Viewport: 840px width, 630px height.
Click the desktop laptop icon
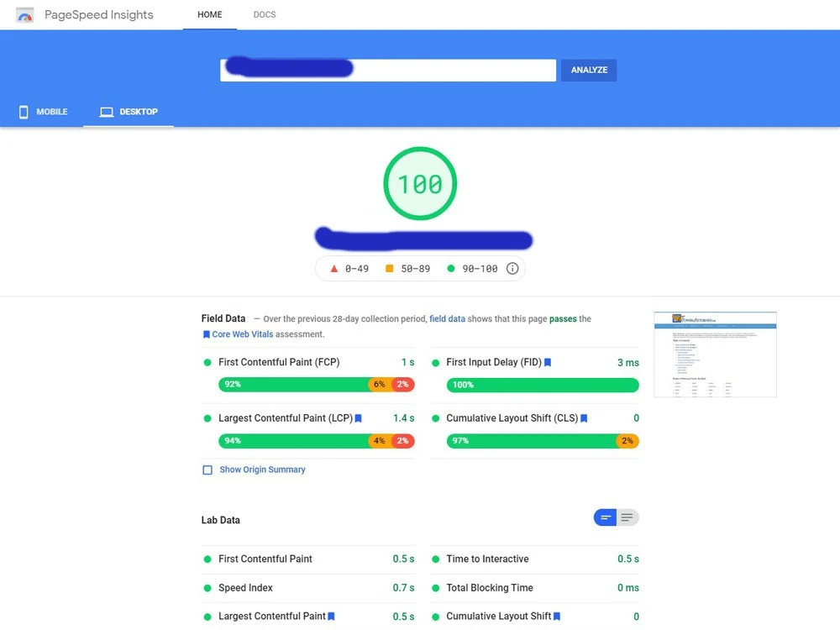107,112
